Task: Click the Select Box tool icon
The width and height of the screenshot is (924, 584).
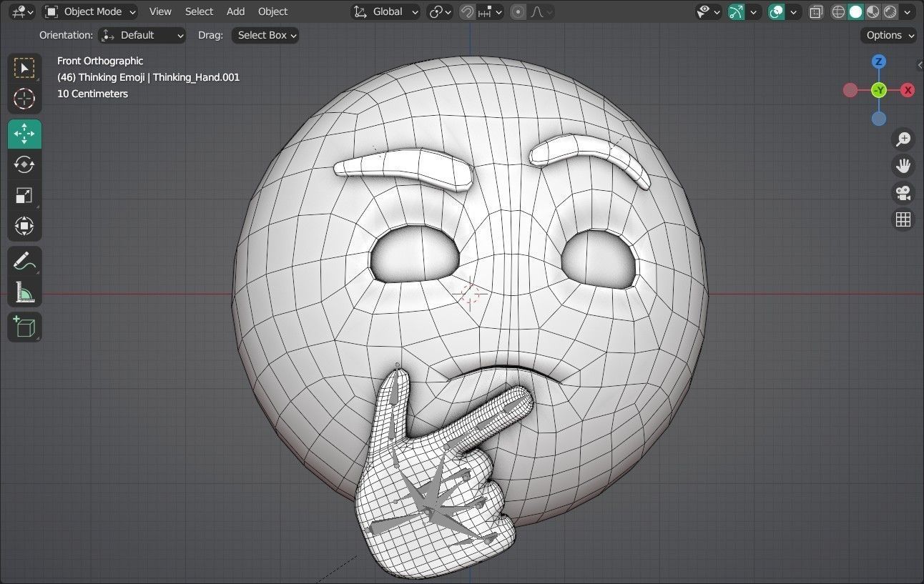Action: pos(24,68)
